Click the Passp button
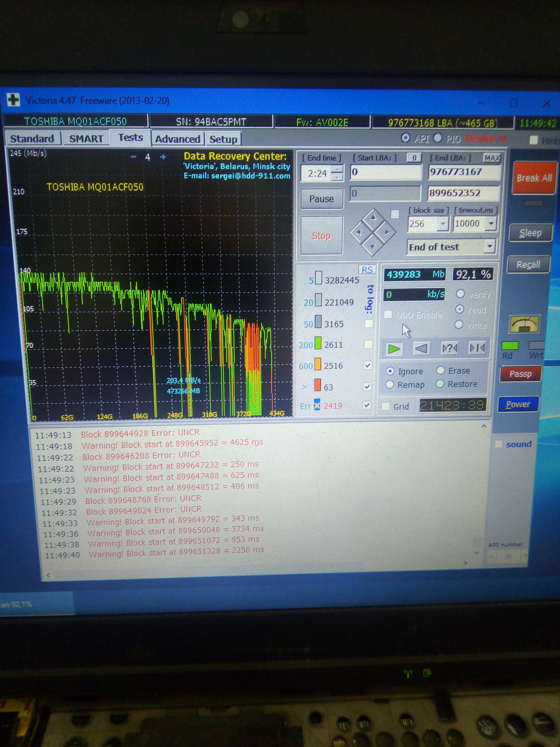 click(x=521, y=374)
